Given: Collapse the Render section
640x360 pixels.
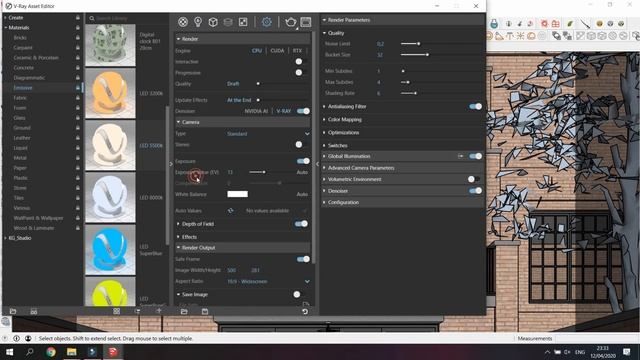Looking at the screenshot, I should coord(178,39).
